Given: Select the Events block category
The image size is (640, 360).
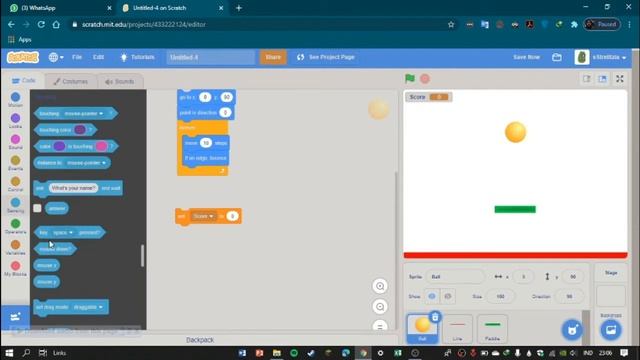Looking at the screenshot, I should click(x=16, y=163).
